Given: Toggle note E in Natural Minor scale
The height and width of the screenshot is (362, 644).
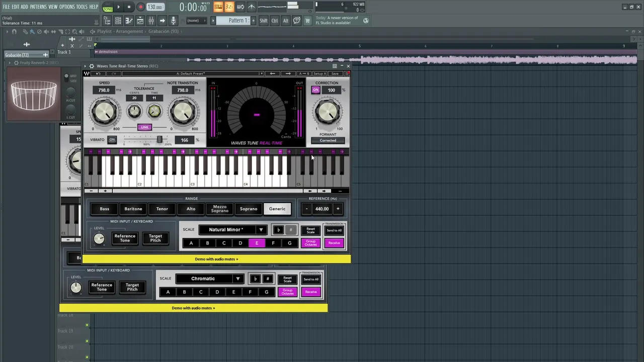Looking at the screenshot, I should [x=257, y=243].
